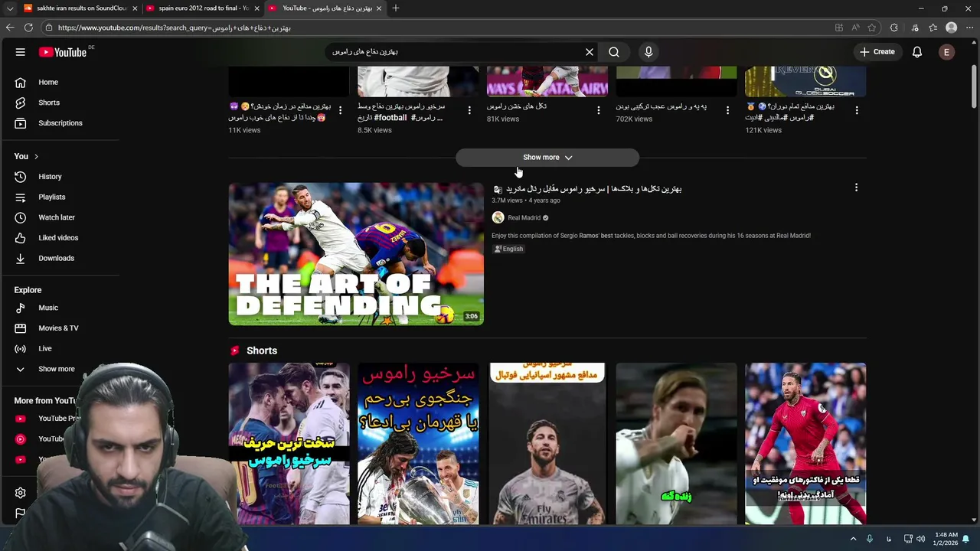Open The Art of Defending video thumbnail
This screenshot has height=551, width=980.
pos(356,254)
